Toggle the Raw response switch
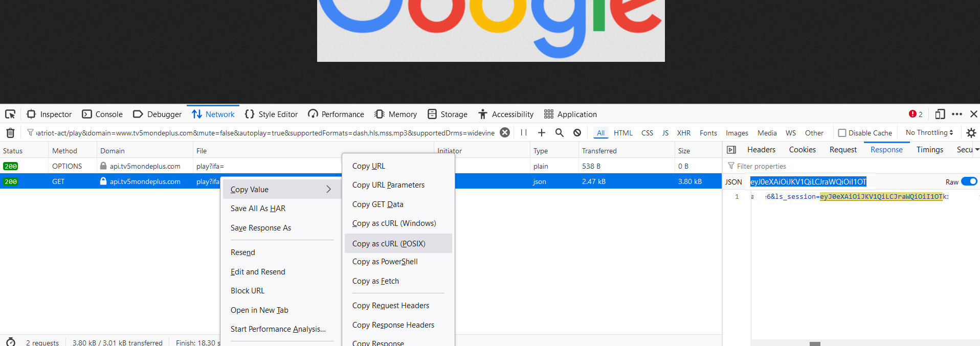980x346 pixels. [x=969, y=181]
